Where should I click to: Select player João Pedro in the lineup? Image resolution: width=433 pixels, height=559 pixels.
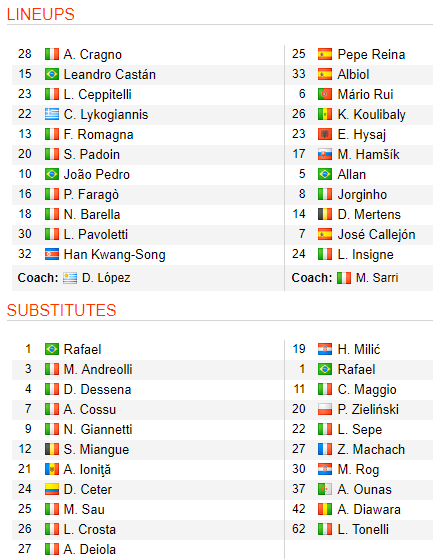[x=97, y=174]
